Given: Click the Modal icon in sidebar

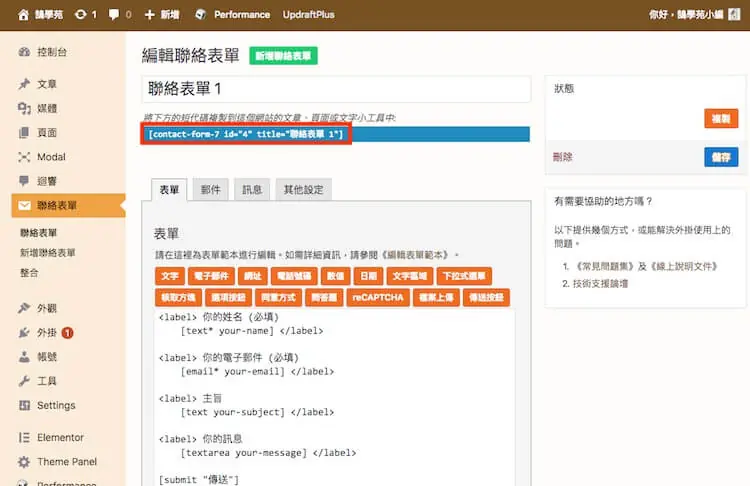Looking at the screenshot, I should (x=24, y=157).
